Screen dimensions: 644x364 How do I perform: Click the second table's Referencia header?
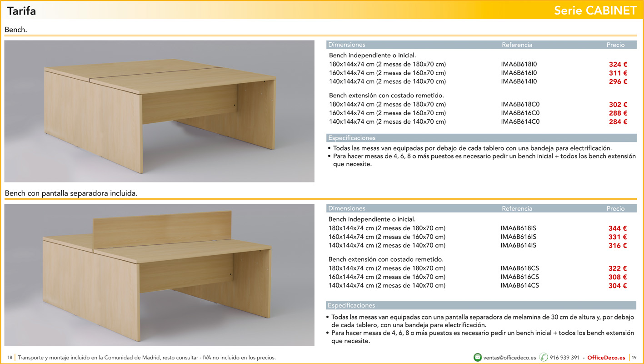click(x=517, y=208)
